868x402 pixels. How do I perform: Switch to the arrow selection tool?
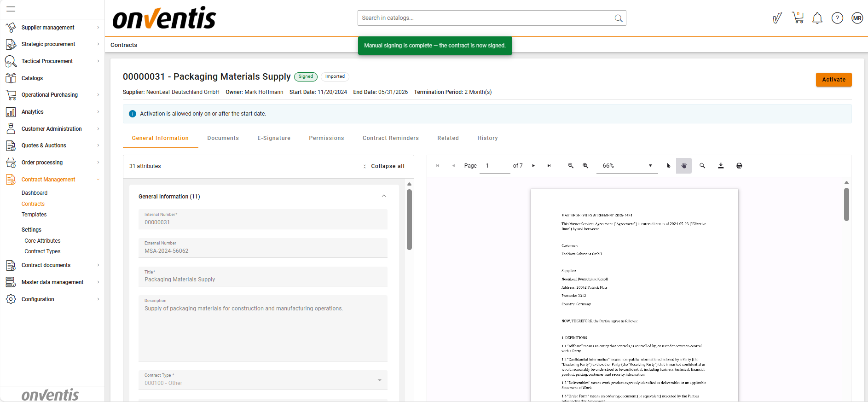point(669,166)
